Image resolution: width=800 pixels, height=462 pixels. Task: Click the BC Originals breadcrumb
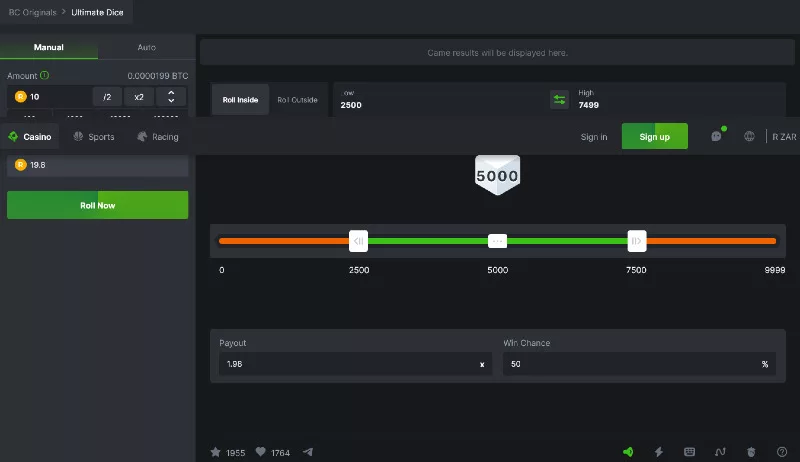(33, 12)
